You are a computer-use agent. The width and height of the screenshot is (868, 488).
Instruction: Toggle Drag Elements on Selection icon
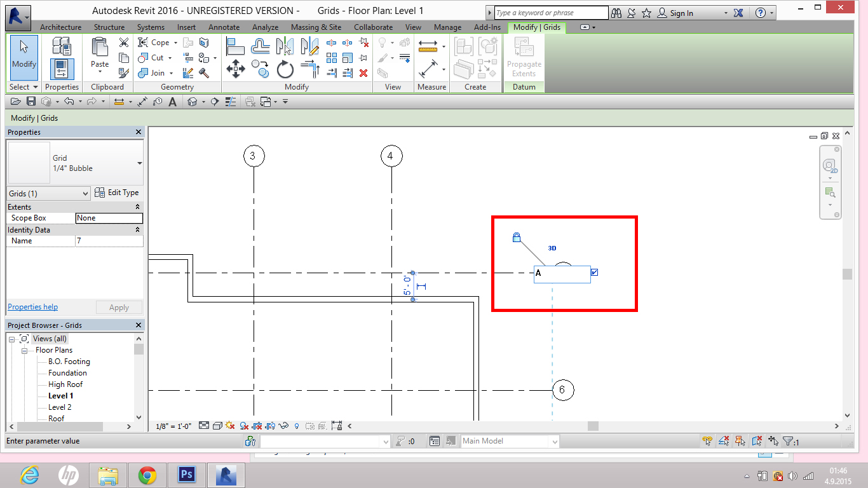(773, 441)
